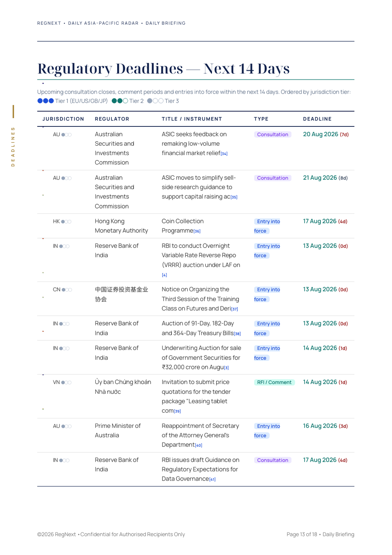Open citation link [34] for ASIC low-volume relief
This screenshot has width=392, height=555.
pyautogui.click(x=224, y=154)
